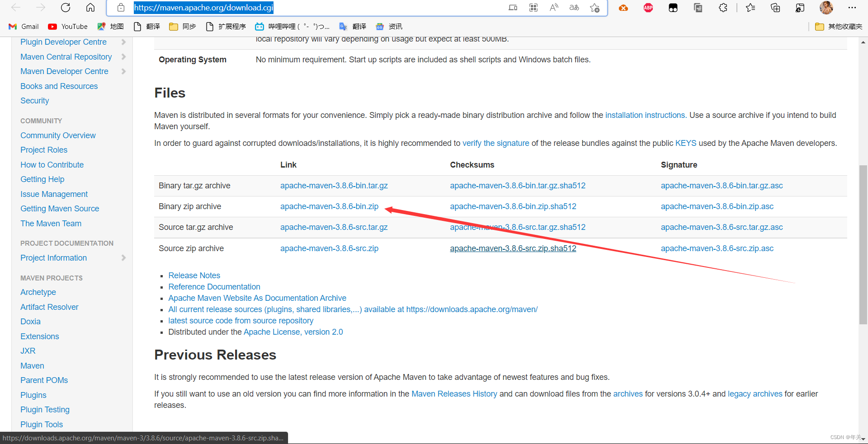Expand Maven Central Repository submenu arrow
Image resolution: width=868 pixels, height=444 pixels.
pos(123,57)
